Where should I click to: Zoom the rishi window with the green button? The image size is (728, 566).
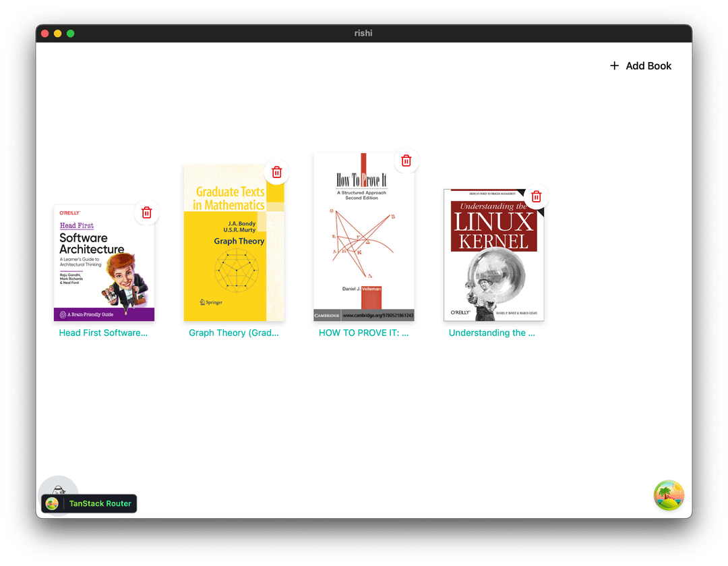click(70, 32)
